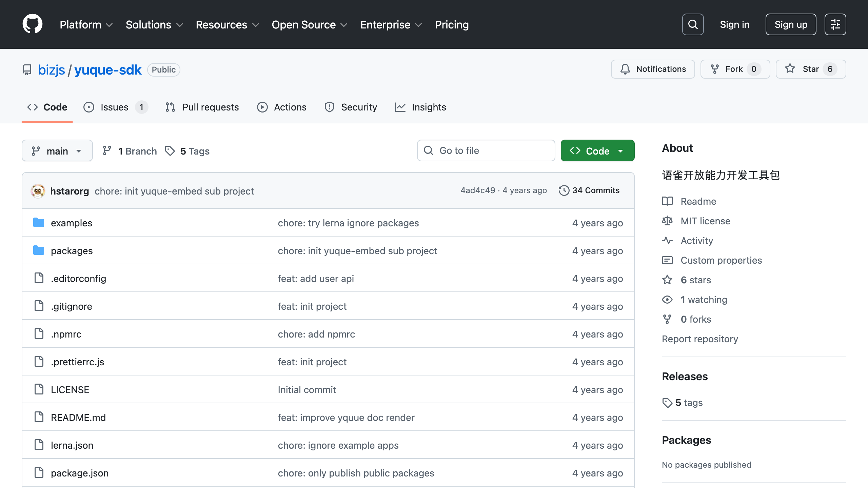This screenshot has height=488, width=868.
Task: Click the LICENSE file icon
Action: click(39, 389)
